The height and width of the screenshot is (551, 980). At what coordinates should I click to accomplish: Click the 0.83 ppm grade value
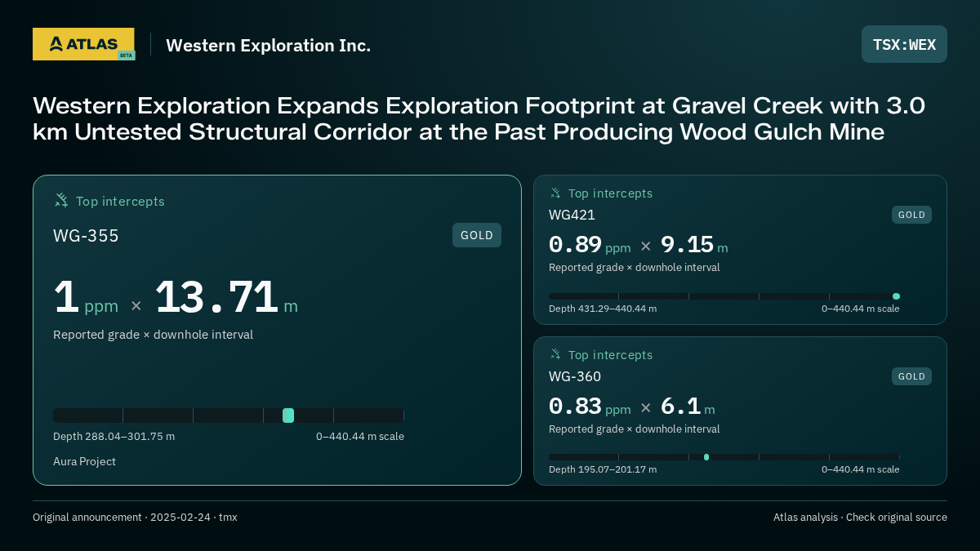coord(590,407)
